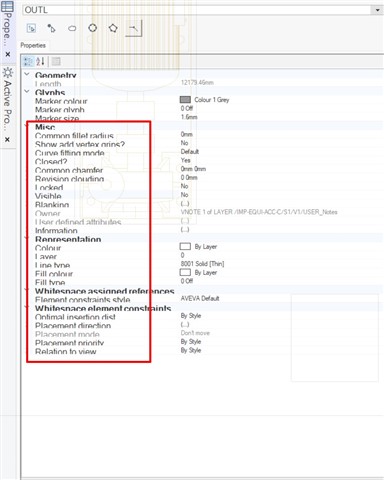The height and width of the screenshot is (480, 384).
Task: Click the Owner VNOTE 1 of LAYER value
Action: tap(259, 212)
